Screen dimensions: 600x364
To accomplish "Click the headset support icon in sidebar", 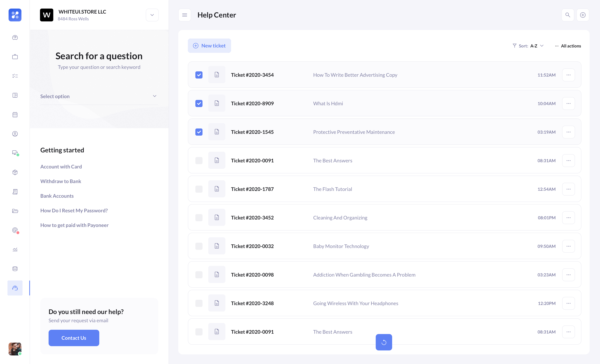I will pos(15,288).
